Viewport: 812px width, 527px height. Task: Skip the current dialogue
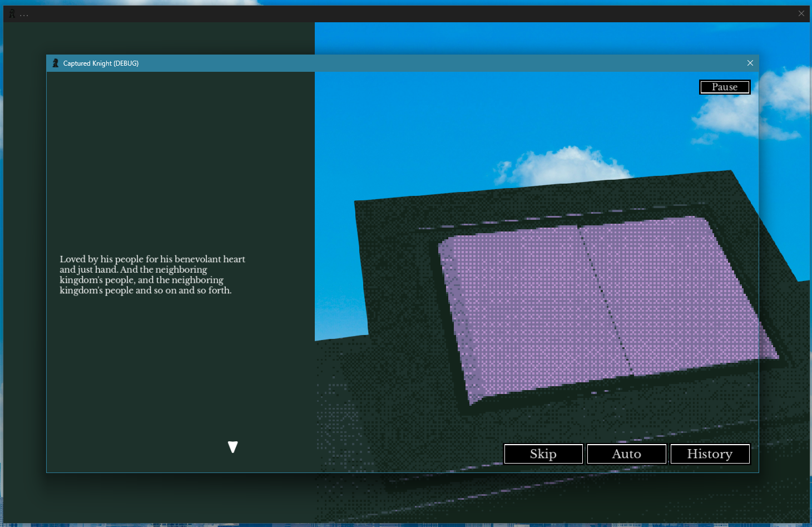543,454
